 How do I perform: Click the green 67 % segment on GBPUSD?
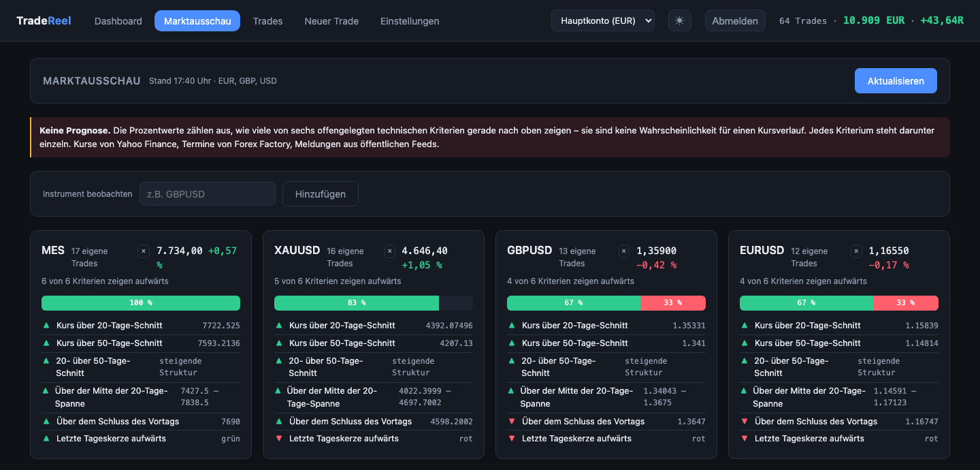574,302
